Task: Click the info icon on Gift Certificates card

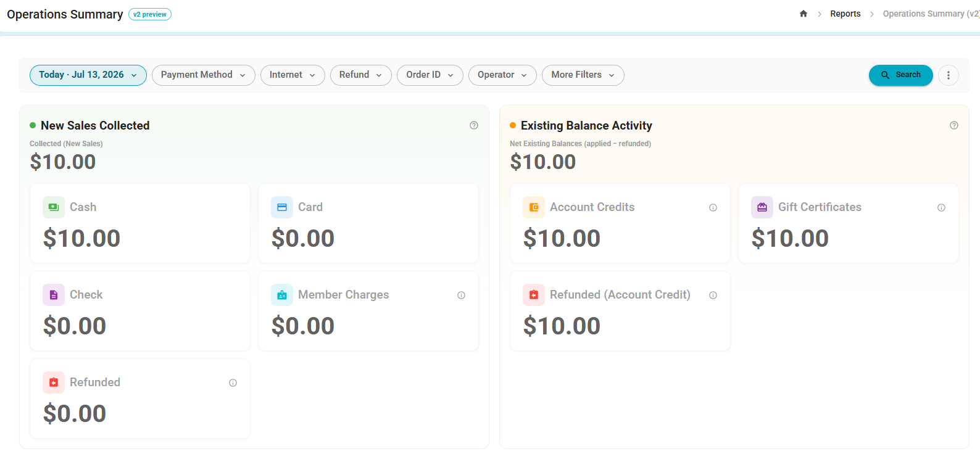Action: point(941,208)
